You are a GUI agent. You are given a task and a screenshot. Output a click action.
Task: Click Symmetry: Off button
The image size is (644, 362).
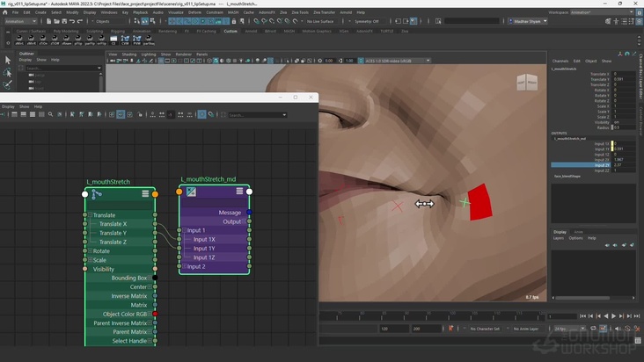[x=367, y=21]
